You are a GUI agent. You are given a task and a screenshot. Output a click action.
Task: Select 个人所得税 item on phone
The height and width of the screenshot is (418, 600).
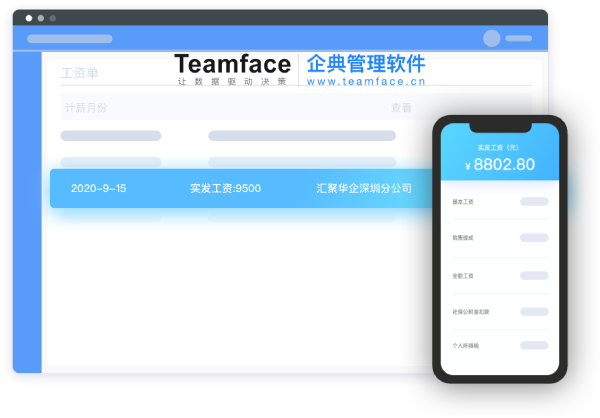466,346
